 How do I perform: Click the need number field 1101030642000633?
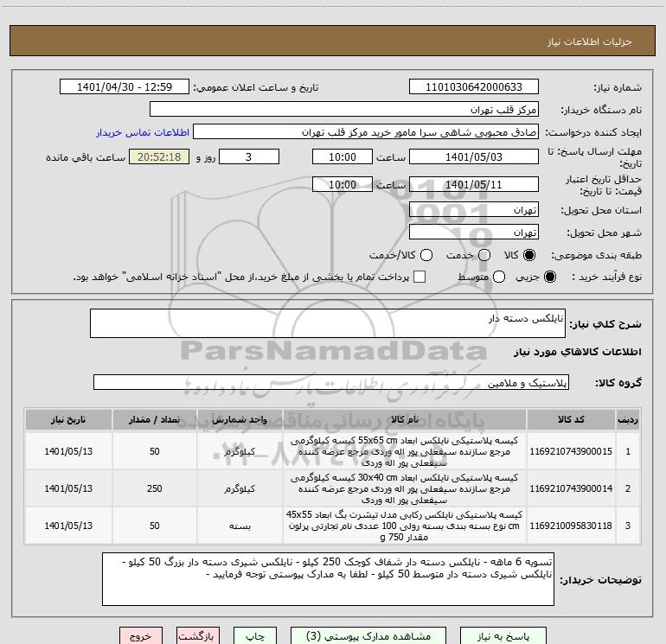(x=474, y=87)
